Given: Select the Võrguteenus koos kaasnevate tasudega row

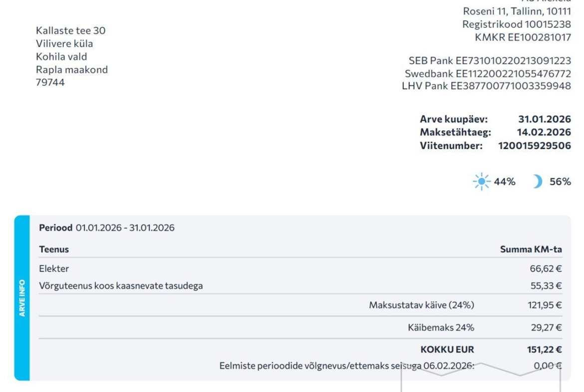Looking at the screenshot, I should point(121,286).
